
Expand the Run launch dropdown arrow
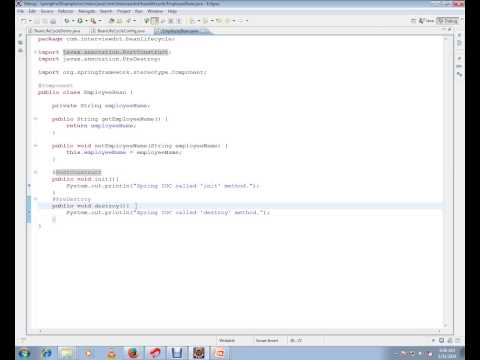pos(86,21)
